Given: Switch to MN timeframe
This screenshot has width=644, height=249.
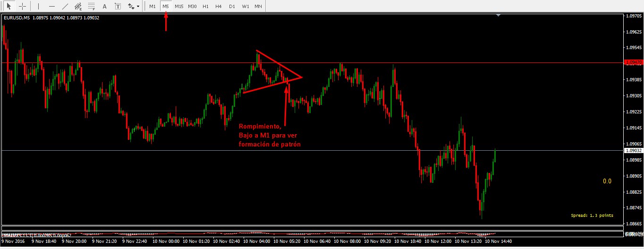Looking at the screenshot, I should click(258, 7).
